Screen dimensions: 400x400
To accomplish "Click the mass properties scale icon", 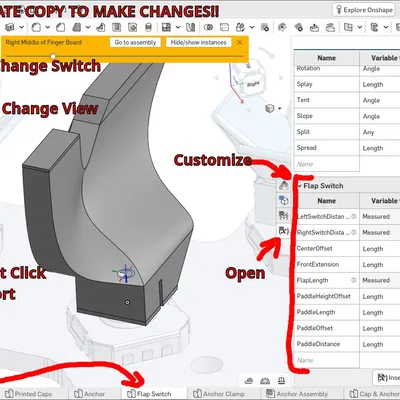I will [x=281, y=380].
